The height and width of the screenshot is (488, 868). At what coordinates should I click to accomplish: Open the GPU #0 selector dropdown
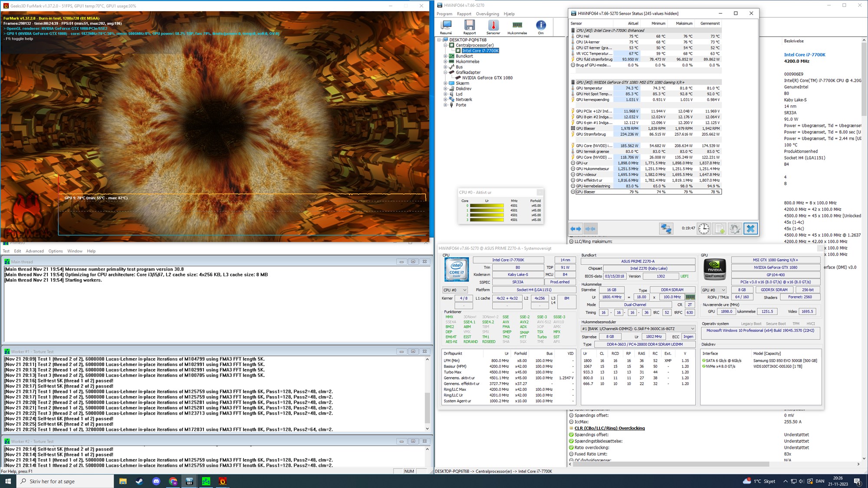(x=714, y=290)
